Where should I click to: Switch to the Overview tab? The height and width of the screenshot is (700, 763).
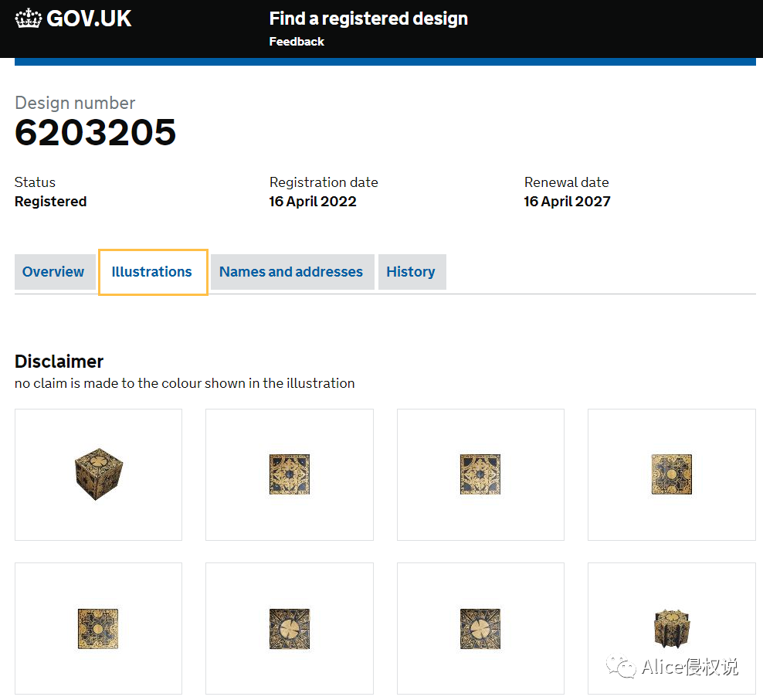point(53,272)
